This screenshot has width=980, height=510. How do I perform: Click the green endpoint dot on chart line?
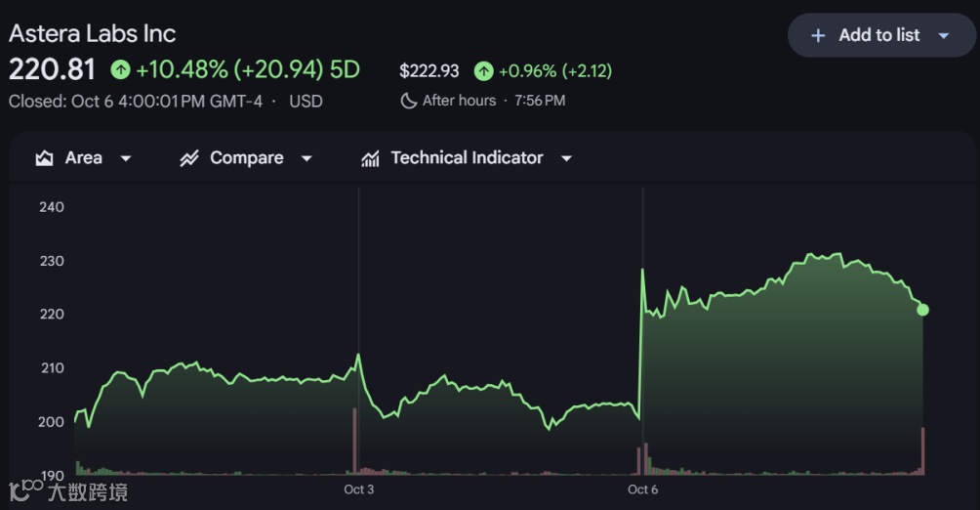(922, 310)
